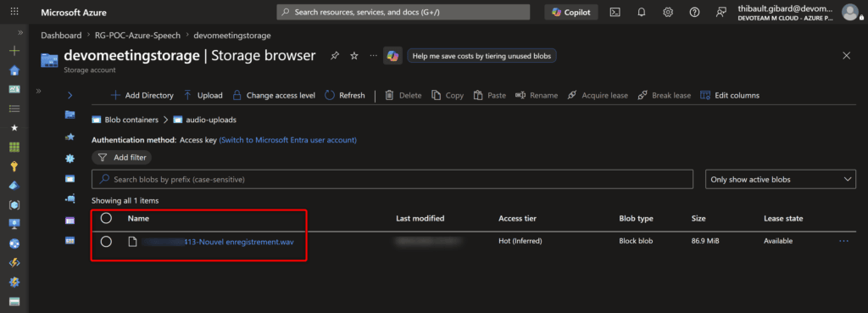Sort by Last modified column

tap(420, 218)
